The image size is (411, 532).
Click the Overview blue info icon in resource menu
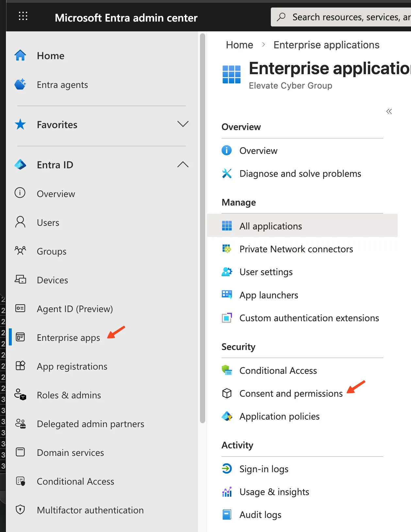[227, 150]
